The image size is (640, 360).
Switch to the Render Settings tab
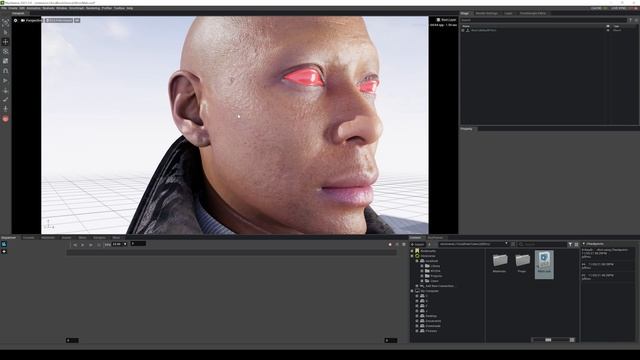[x=487, y=13]
